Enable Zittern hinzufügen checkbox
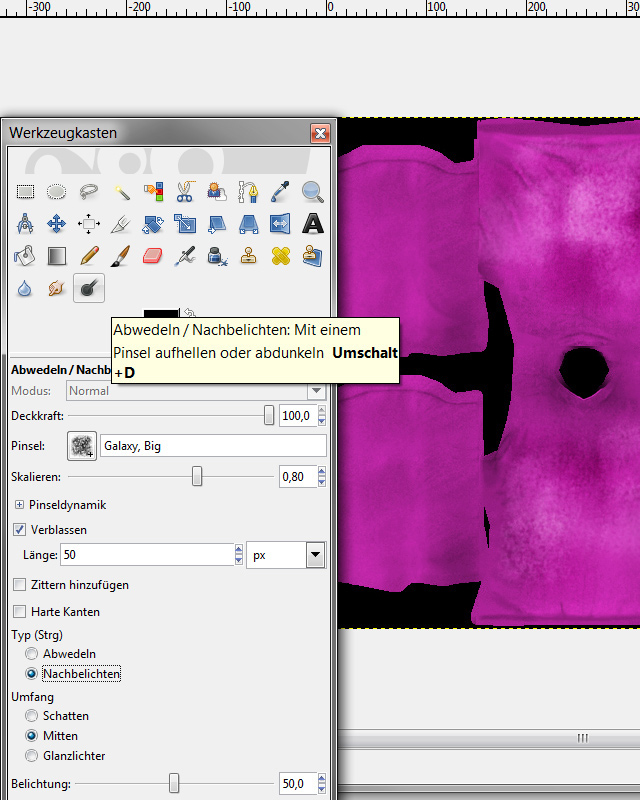640x800 pixels. tap(19, 585)
